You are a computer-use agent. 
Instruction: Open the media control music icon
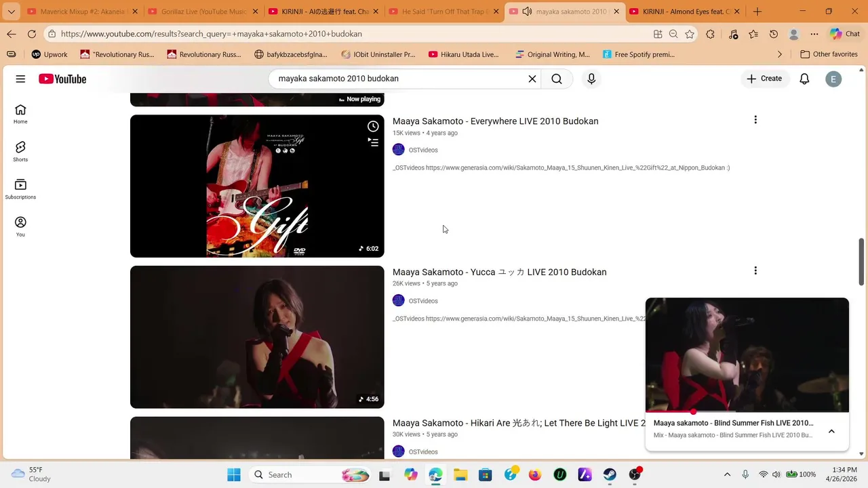click(733, 34)
